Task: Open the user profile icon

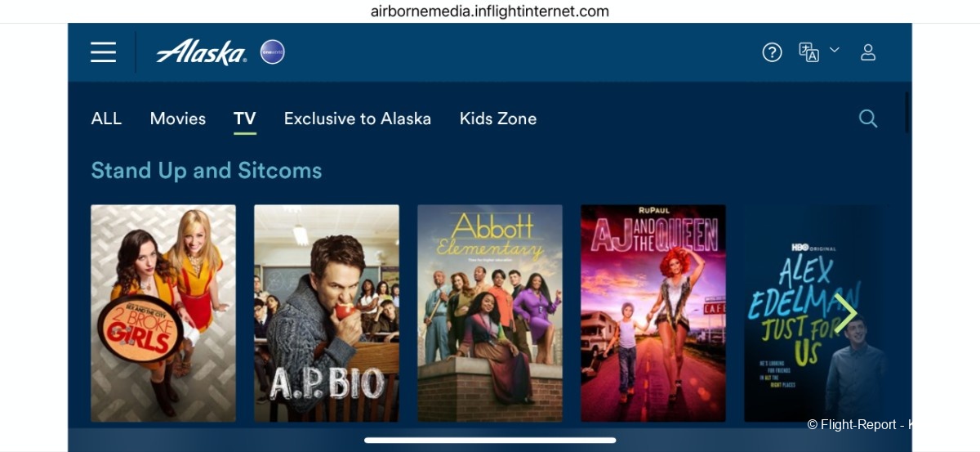Action: pyautogui.click(x=868, y=52)
